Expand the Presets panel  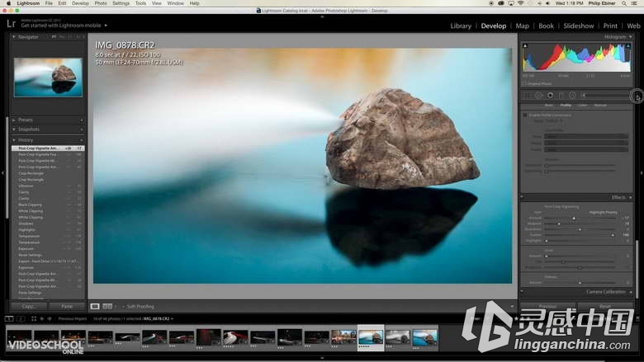14,120
